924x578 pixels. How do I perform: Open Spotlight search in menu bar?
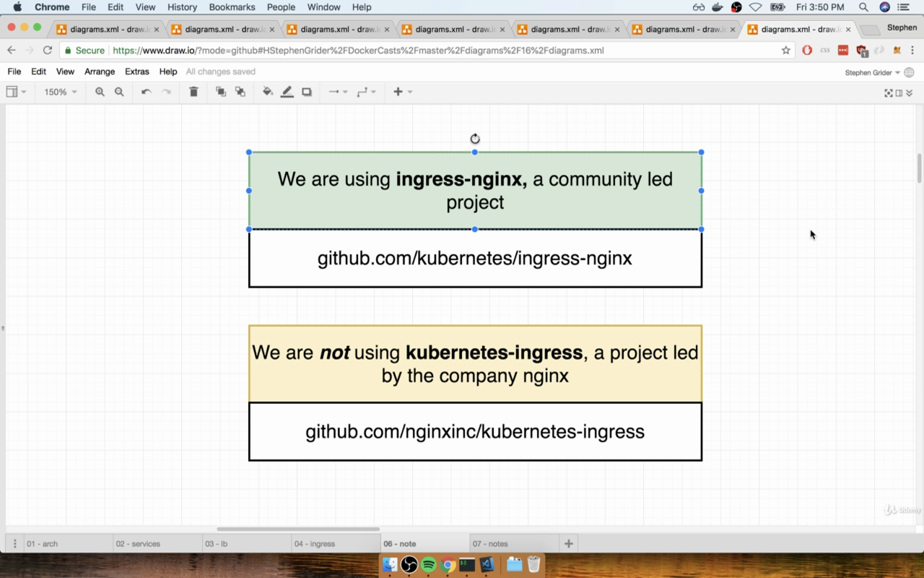click(x=863, y=7)
